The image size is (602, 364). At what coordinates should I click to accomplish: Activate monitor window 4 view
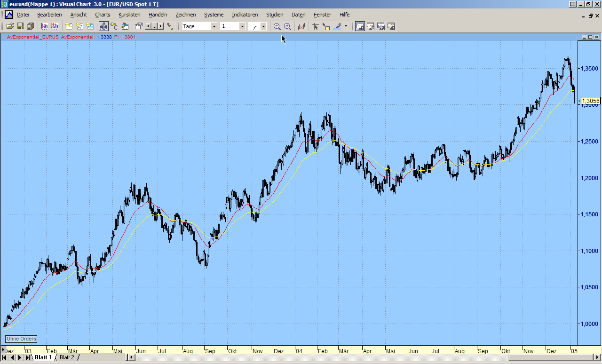(x=391, y=26)
